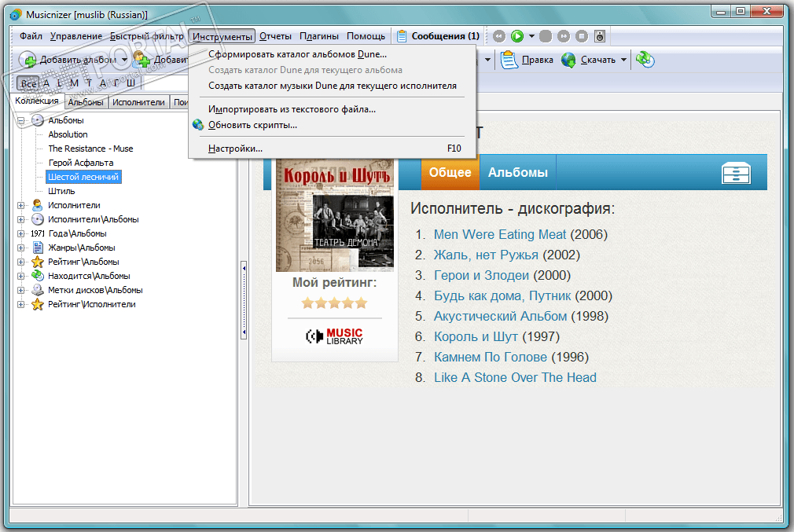This screenshot has width=794, height=532.
Task: Set rating with the fifth star
Action: coord(361,303)
